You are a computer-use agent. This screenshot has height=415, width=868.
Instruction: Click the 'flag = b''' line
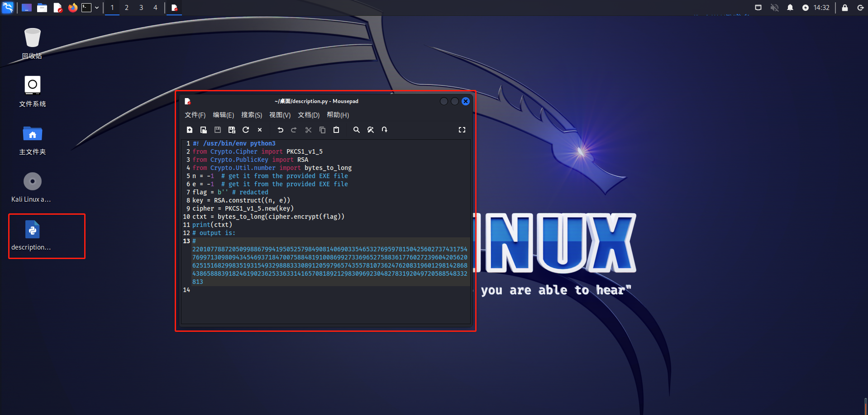230,192
